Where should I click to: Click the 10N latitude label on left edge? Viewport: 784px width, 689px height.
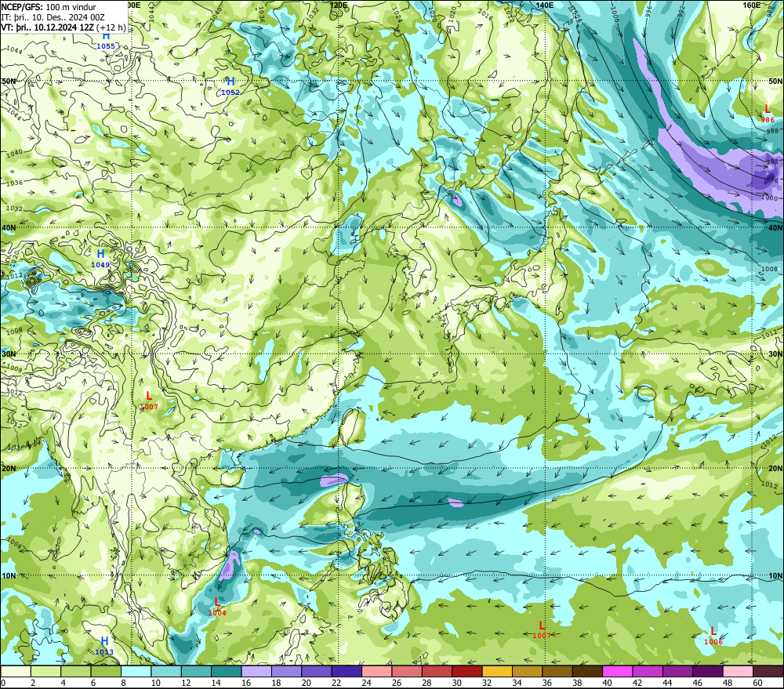(x=9, y=575)
